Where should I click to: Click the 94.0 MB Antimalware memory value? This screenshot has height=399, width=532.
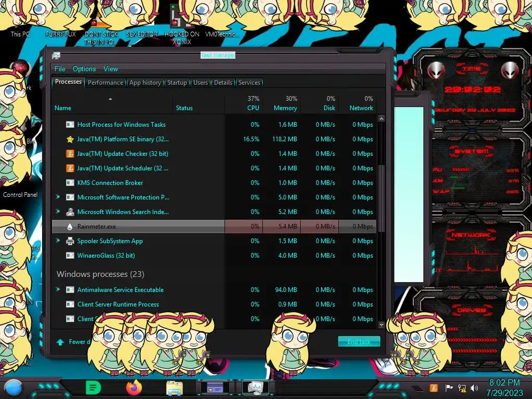(286, 290)
